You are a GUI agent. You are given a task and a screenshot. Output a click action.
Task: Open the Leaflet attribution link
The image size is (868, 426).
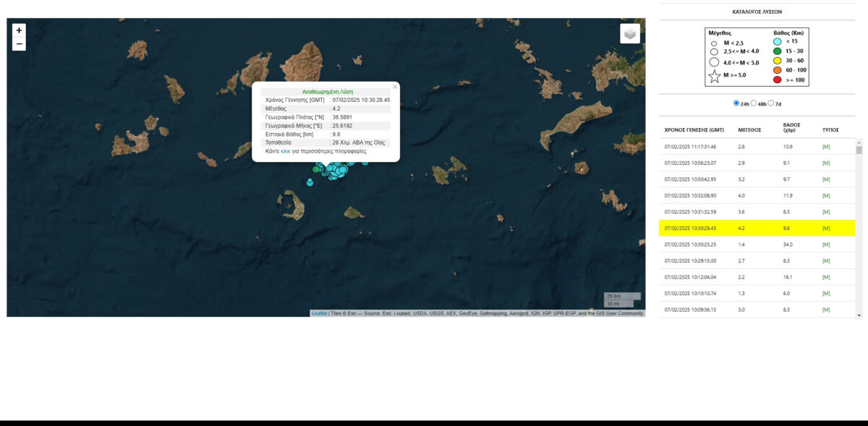point(319,313)
